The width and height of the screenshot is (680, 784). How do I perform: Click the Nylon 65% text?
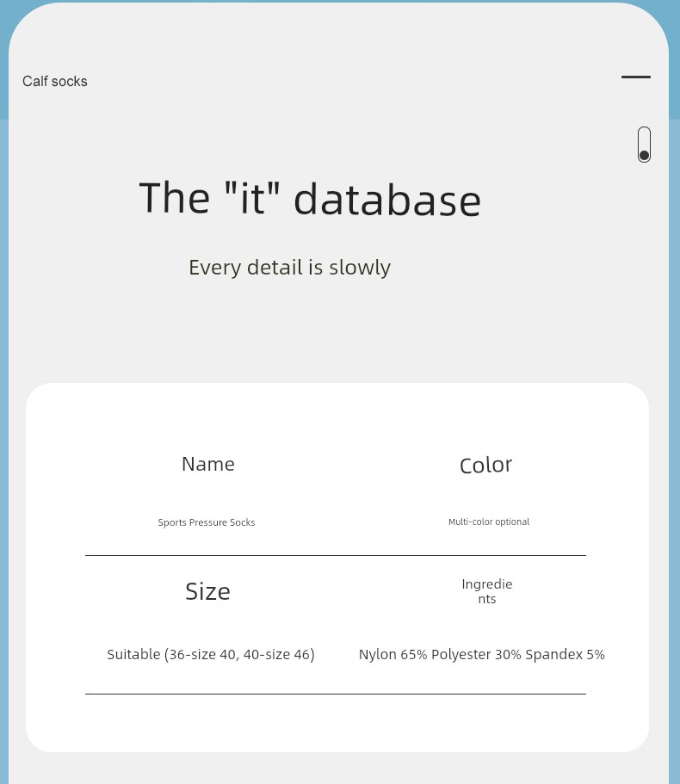[x=393, y=655]
